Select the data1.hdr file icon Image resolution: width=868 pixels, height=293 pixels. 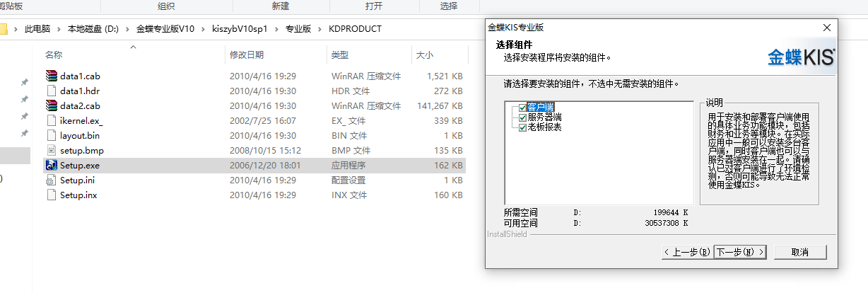click(51, 91)
